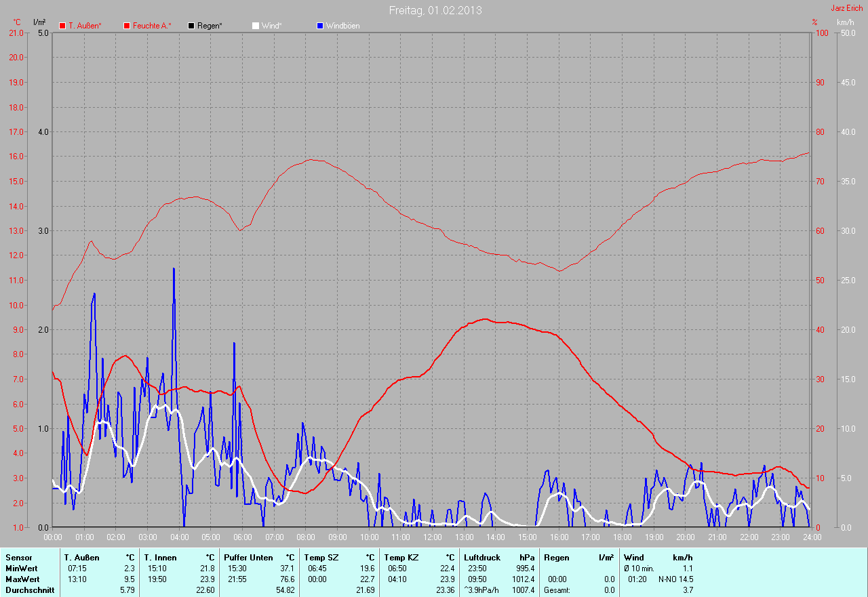Click the blue Windböen legend swatch
Screen dimensions: 868x597
coord(320,26)
